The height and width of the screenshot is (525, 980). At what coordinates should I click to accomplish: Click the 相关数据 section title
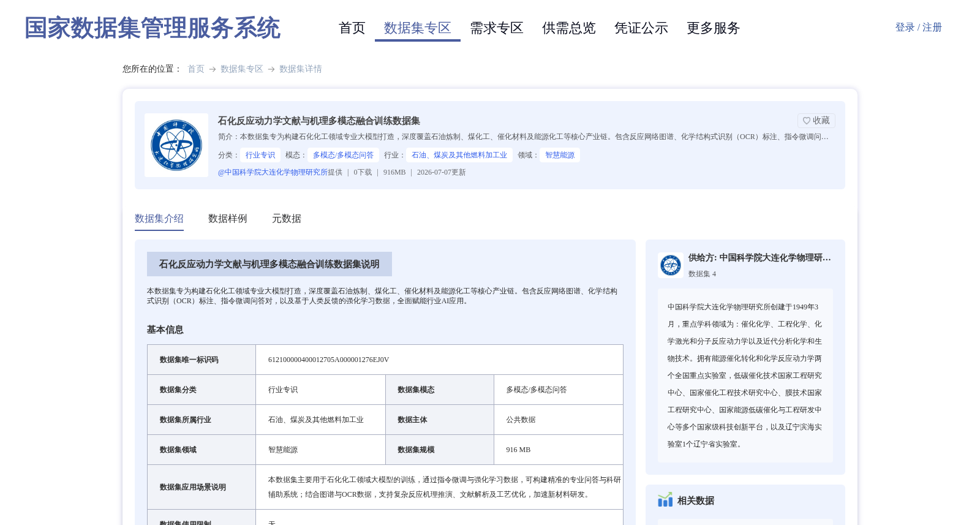696,500
